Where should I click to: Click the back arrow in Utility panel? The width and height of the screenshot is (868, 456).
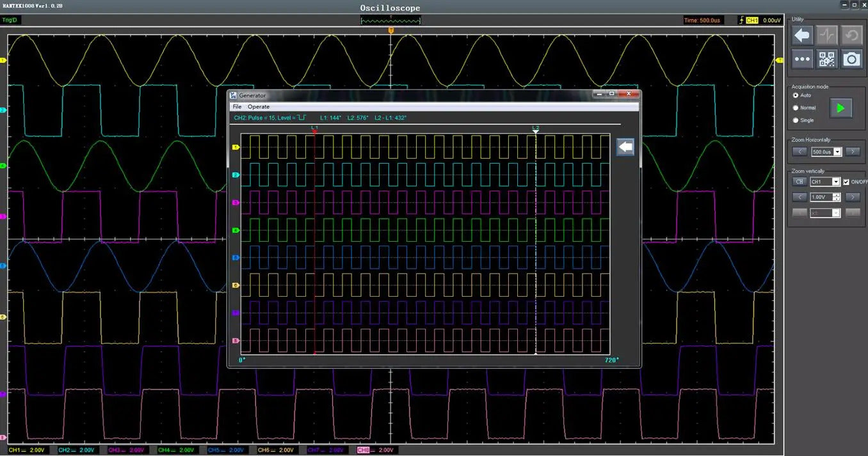coord(802,36)
